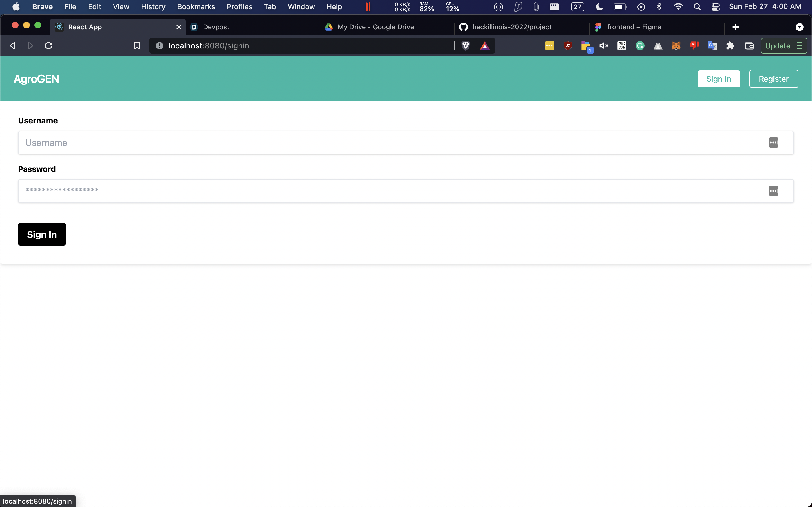This screenshot has height=507, width=812.
Task: Toggle Do Not Disturb moon icon
Action: point(599,7)
